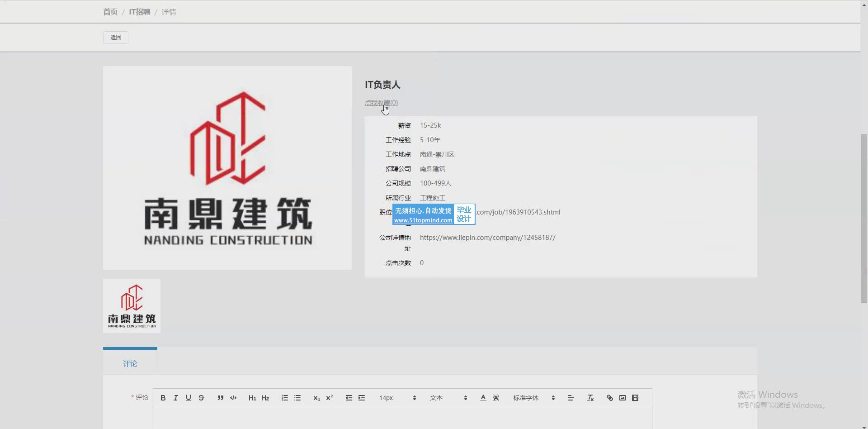
Task: Apply subscript formatting
Action: pyautogui.click(x=316, y=398)
